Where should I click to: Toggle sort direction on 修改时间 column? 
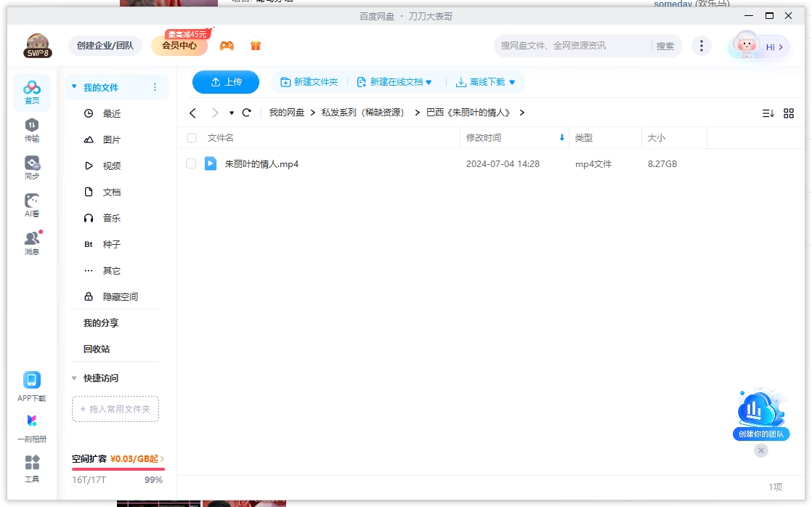click(562, 138)
